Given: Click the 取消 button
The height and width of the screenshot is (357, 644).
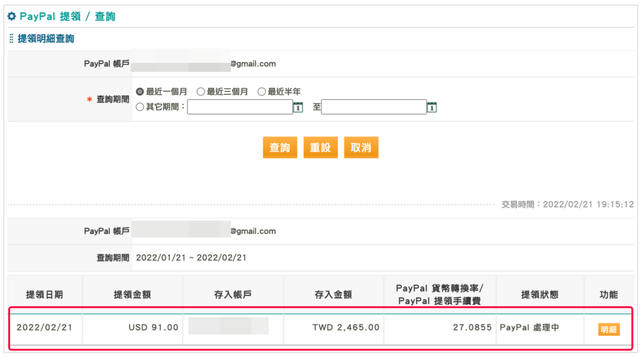Looking at the screenshot, I should click(362, 148).
